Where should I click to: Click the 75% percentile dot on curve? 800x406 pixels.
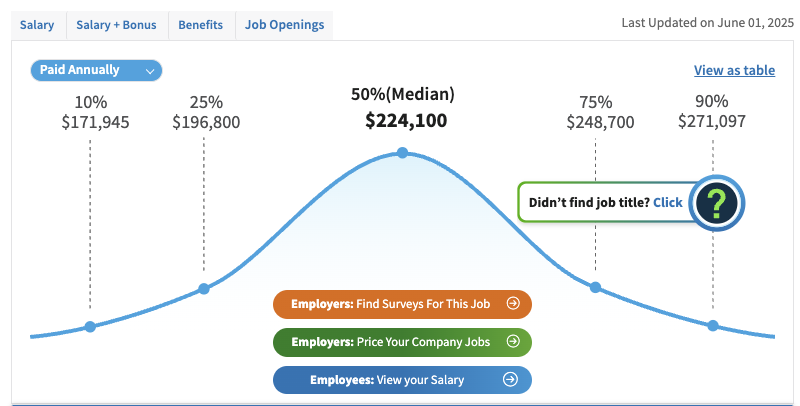(595, 288)
